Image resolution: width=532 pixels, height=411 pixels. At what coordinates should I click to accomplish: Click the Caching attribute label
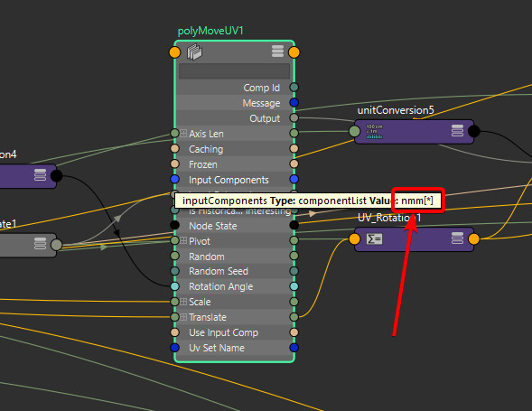[206, 149]
